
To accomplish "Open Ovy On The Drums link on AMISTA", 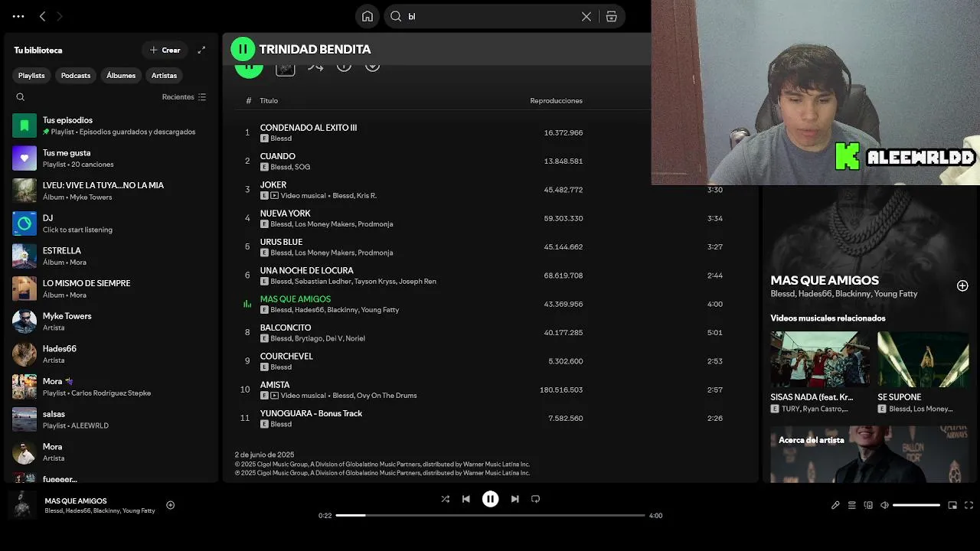I will (x=387, y=396).
